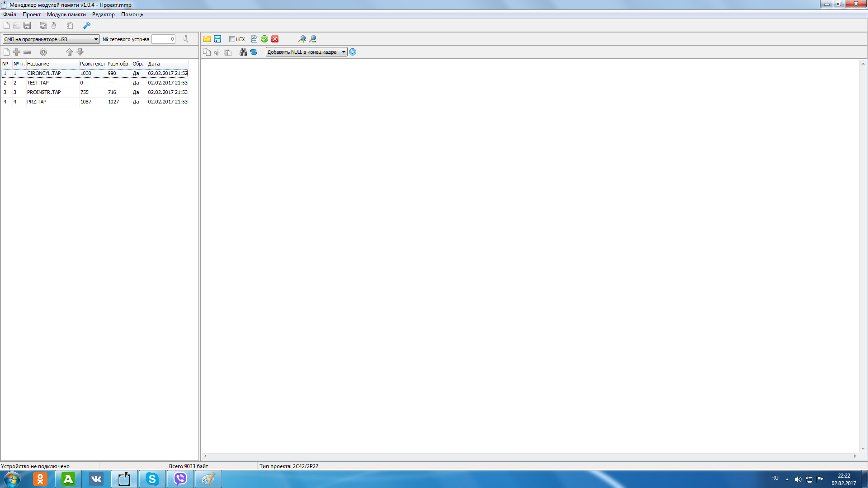Save the project with the gray floppy disk icon
868x488 pixels.
[27, 25]
